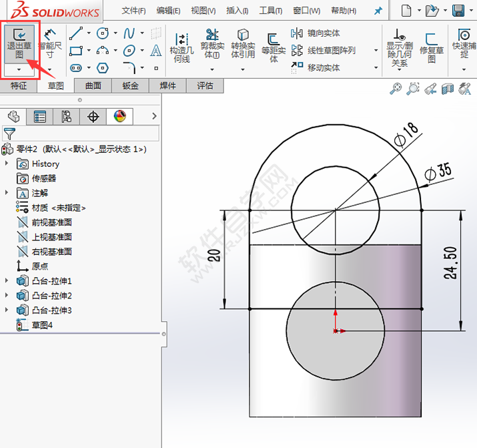The width and height of the screenshot is (477, 448).
Task: Expand more manager tabs chevron
Action: pyautogui.click(x=154, y=116)
